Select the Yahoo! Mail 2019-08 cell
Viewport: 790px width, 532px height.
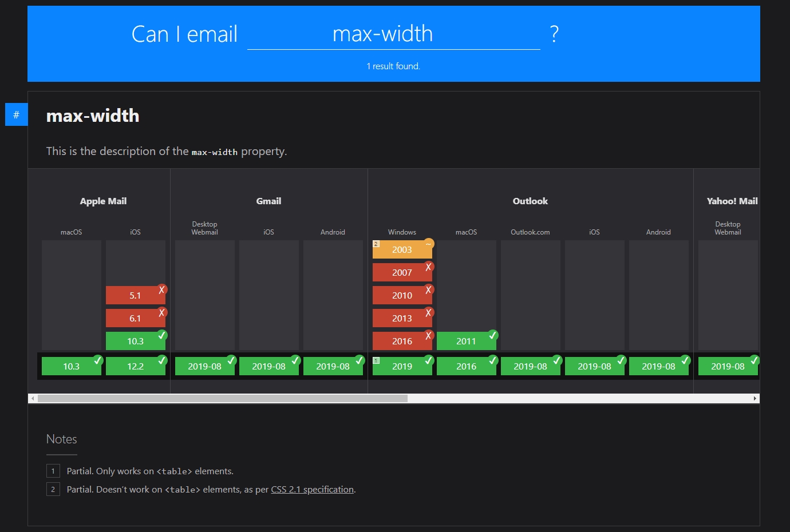pyautogui.click(x=728, y=366)
